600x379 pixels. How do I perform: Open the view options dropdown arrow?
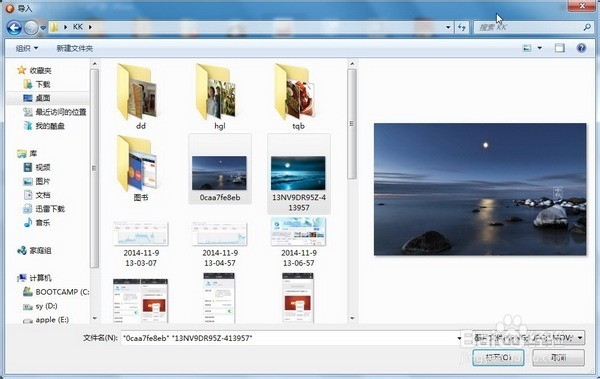540,48
